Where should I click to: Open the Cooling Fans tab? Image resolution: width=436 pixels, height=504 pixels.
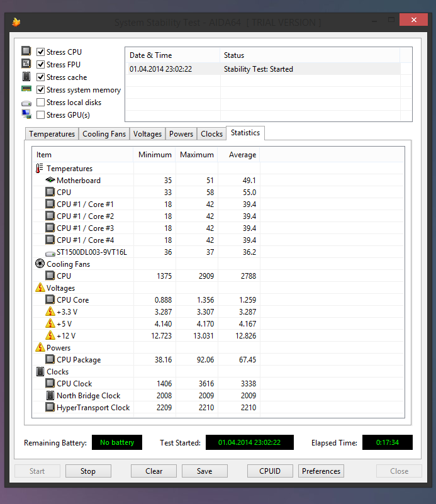(x=104, y=134)
